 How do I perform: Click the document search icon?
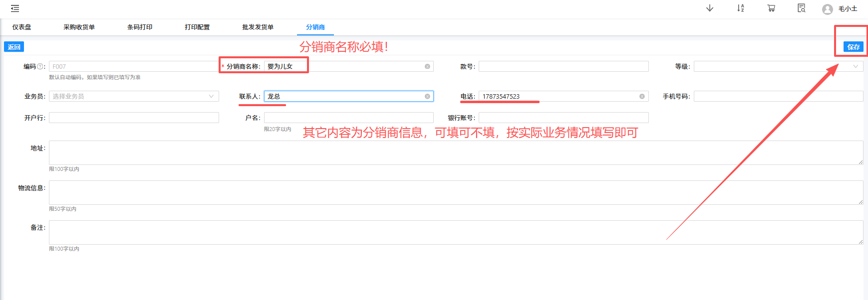[801, 8]
